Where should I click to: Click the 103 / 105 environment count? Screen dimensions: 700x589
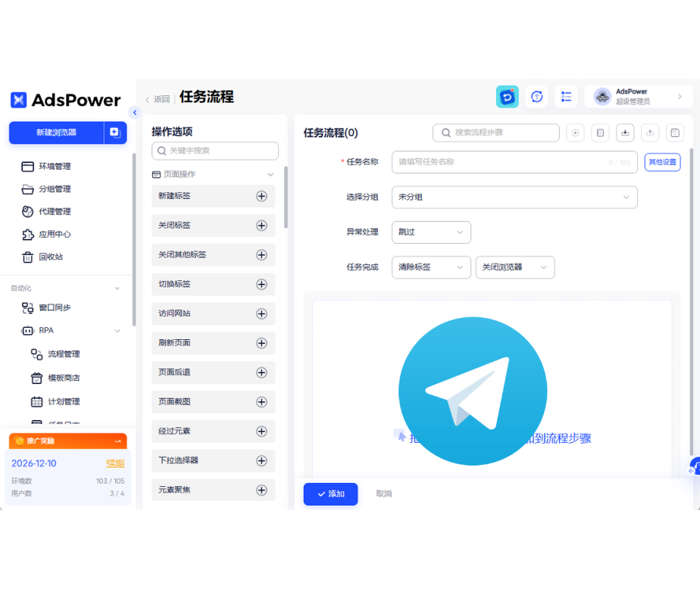[x=111, y=481]
